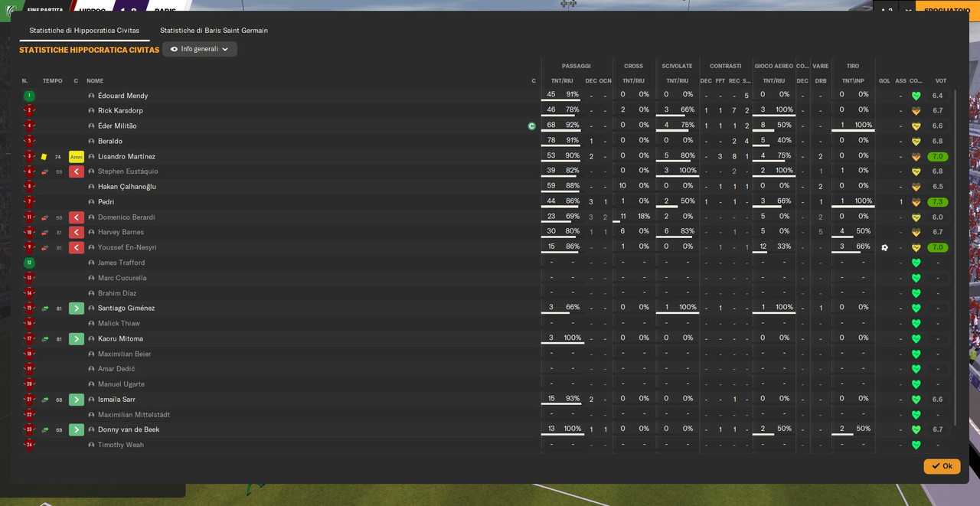Switch to Statistiche di Baris Saint Germain tab

[x=214, y=31]
